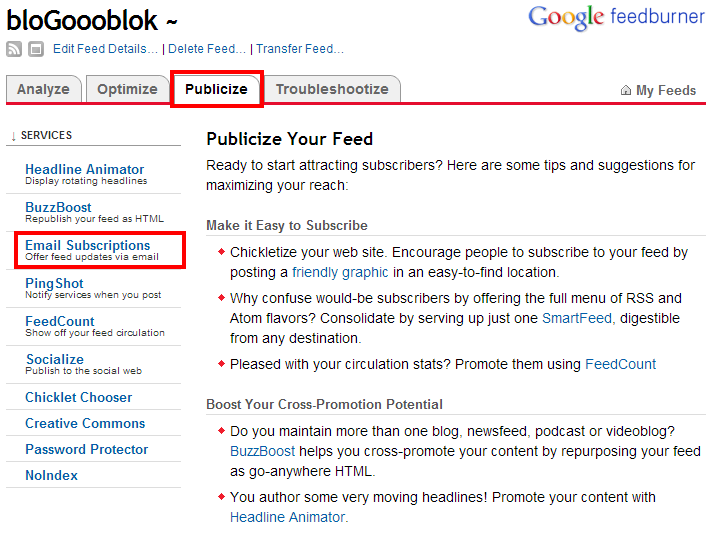Open the Optimize tab

[x=127, y=89]
